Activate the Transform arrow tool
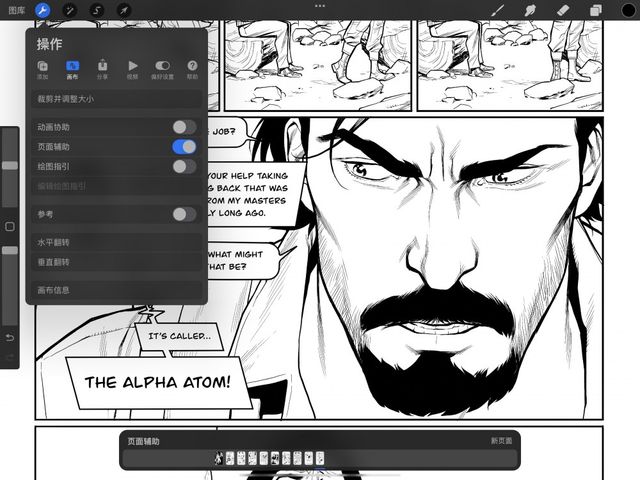The height and width of the screenshot is (480, 640). [x=123, y=10]
